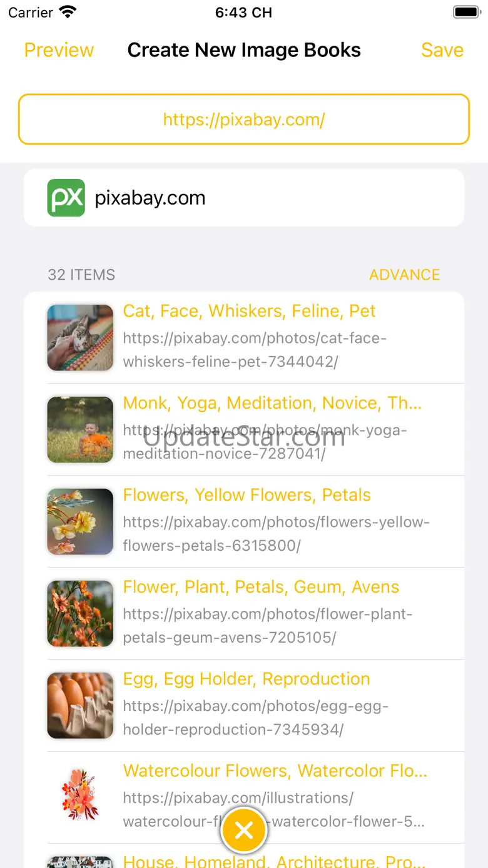Screen dimensions: 488x868
Task: Select the watercolour flowers illustration thumbnail
Action: click(80, 797)
